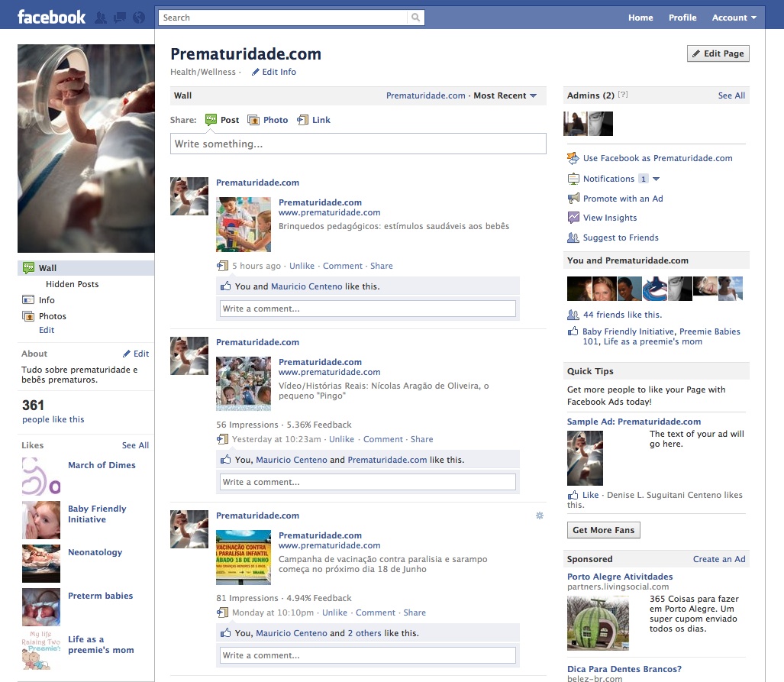Image resolution: width=784 pixels, height=682 pixels.
Task: Open messages icon in header
Action: (x=120, y=18)
